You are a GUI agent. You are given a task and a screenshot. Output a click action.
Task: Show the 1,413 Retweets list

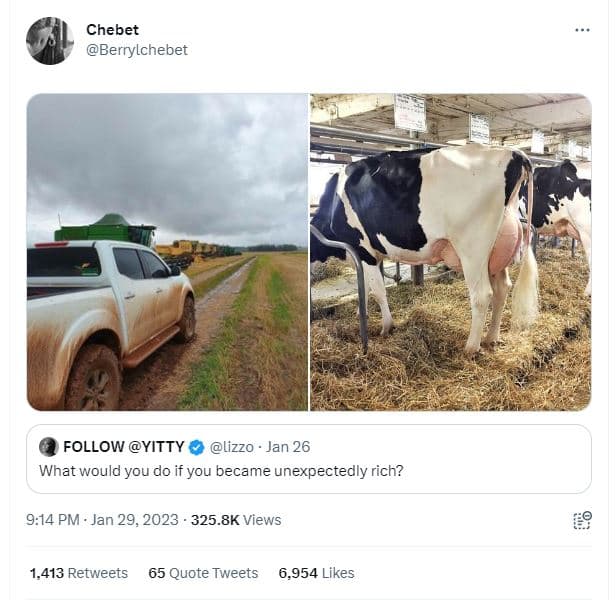[78, 573]
